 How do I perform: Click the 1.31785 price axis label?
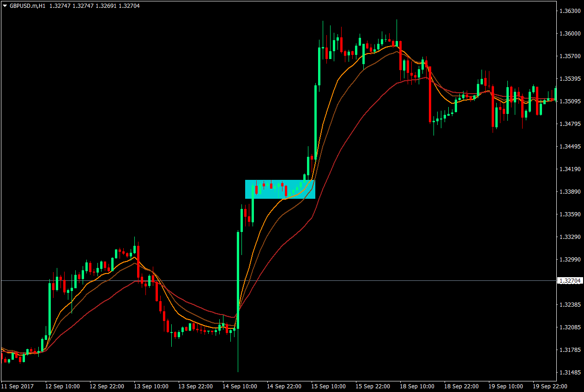tap(569, 350)
